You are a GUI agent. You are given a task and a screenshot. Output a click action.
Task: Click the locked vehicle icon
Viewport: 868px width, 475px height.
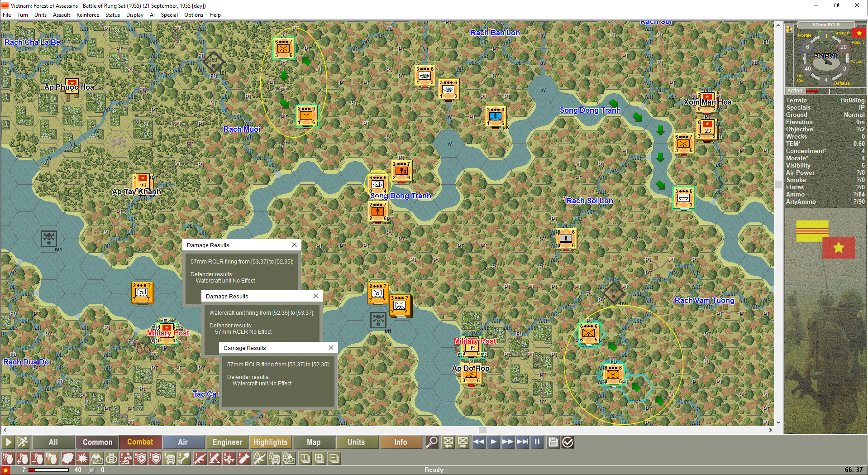[274, 458]
